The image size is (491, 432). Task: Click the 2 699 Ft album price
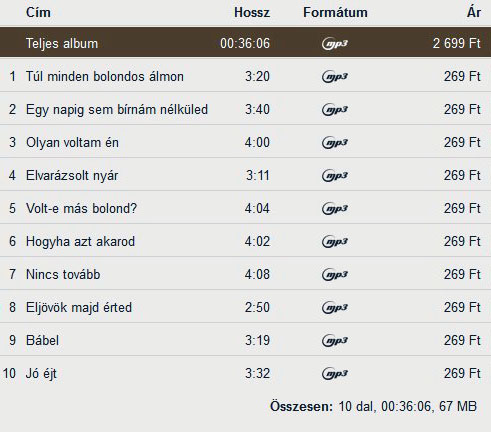tap(457, 43)
